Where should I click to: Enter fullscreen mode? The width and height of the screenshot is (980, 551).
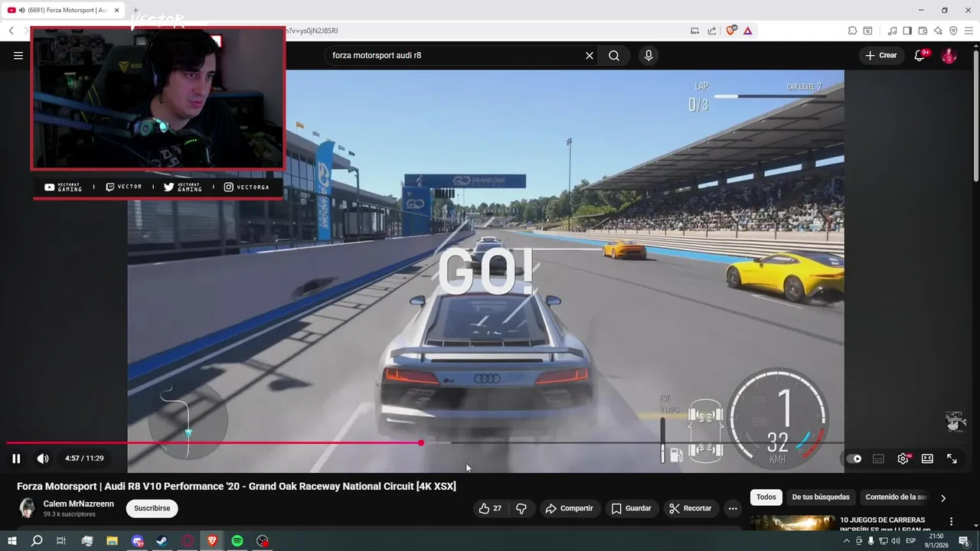tap(952, 458)
